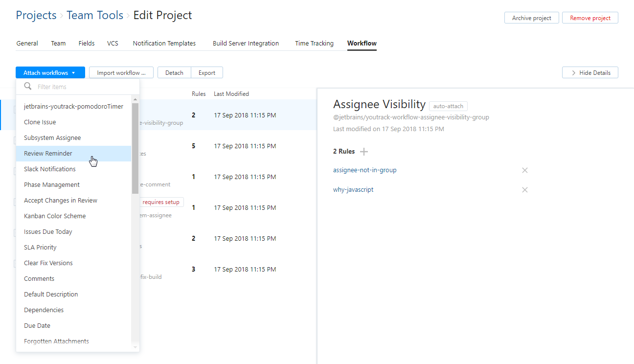Open the Team tab
Image resolution: width=634 pixels, height=364 pixels.
[58, 43]
